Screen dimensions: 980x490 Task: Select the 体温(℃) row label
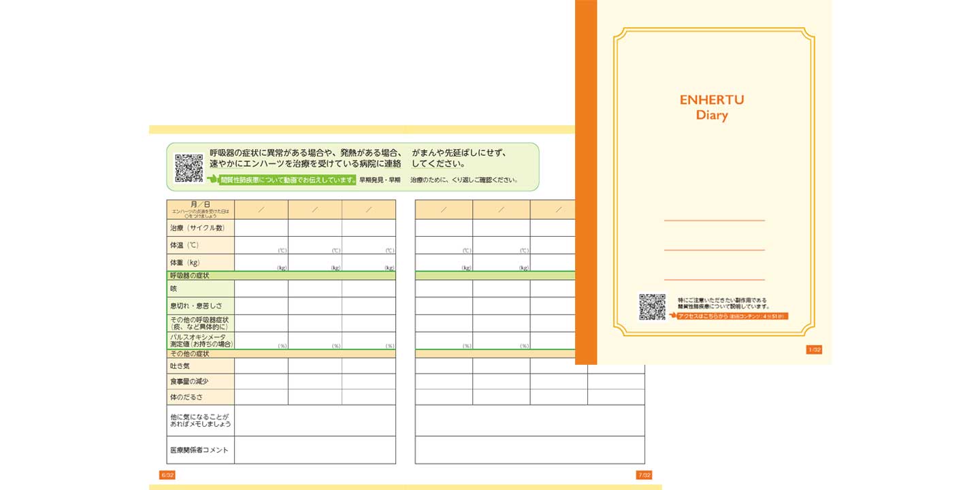tap(201, 246)
